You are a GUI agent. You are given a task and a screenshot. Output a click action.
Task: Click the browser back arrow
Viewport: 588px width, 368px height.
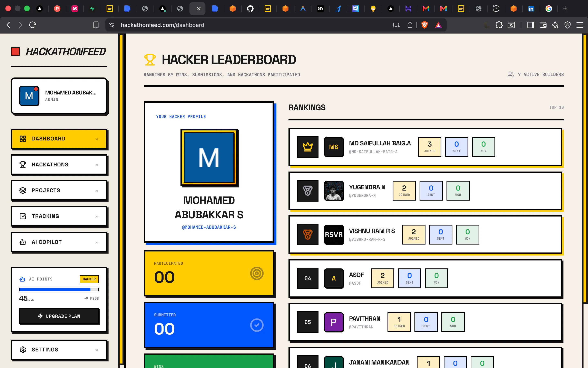pos(8,25)
